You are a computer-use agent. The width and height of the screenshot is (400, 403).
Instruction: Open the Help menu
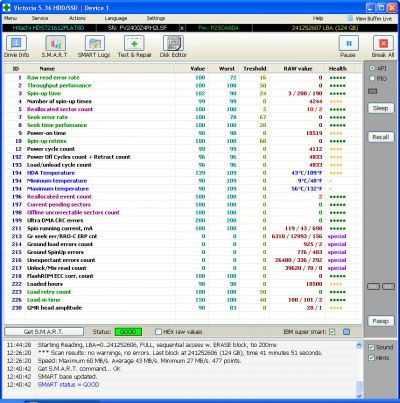[x=318, y=18]
